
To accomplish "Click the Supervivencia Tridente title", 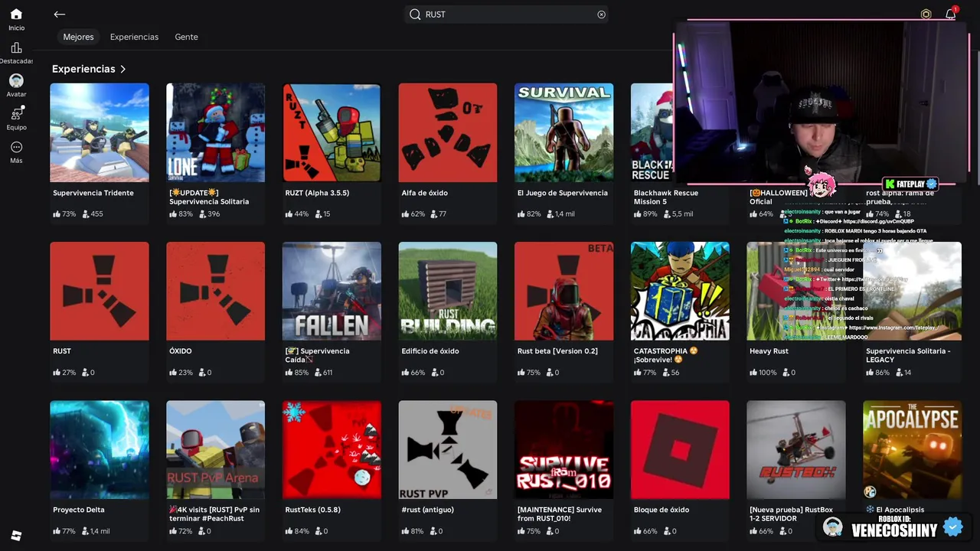I will coord(93,193).
